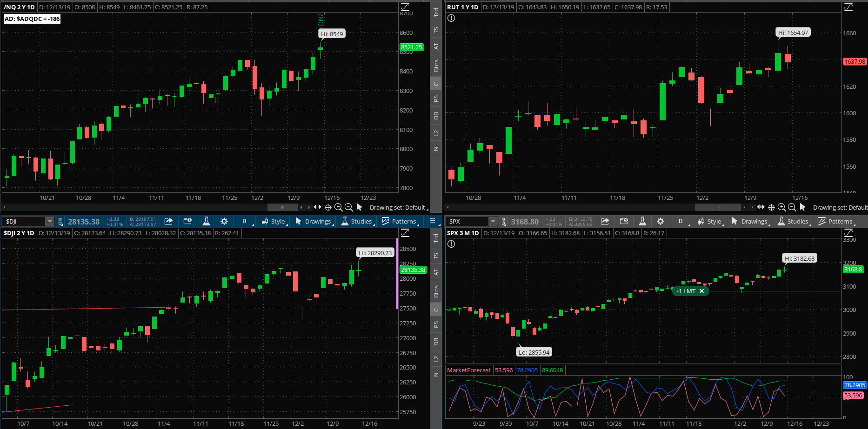Open D timeframe dropdown in SPX toolbar
The width and height of the screenshot is (868, 429).
tap(681, 221)
